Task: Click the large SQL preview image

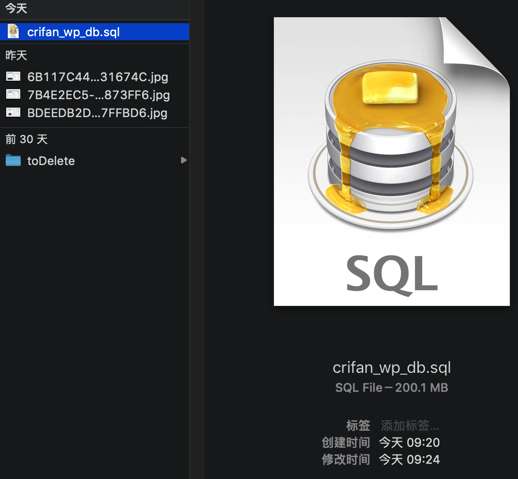Action: (392, 161)
